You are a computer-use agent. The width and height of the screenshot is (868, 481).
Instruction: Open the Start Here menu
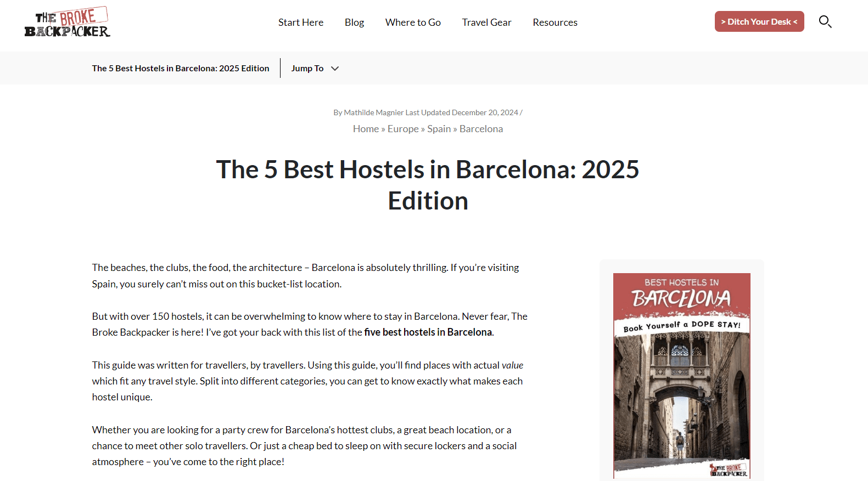[300, 22]
